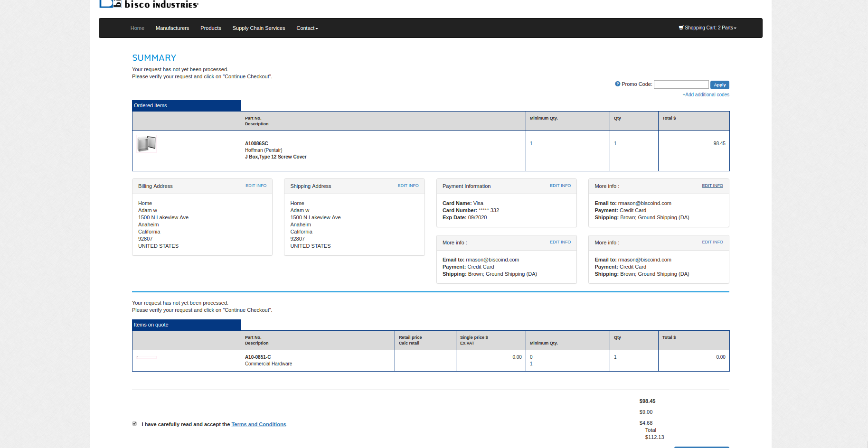Edit info for Shipping Address
Image resolution: width=868 pixels, height=448 pixels.
[408, 186]
